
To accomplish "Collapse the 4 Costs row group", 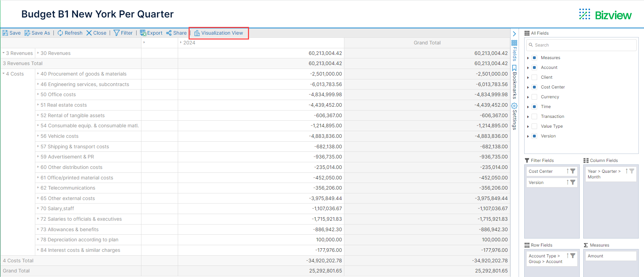I will tap(3, 74).
